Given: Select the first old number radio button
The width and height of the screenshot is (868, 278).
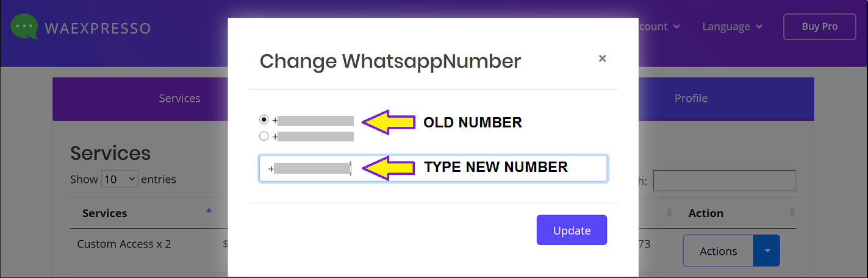Looking at the screenshot, I should coord(264,120).
